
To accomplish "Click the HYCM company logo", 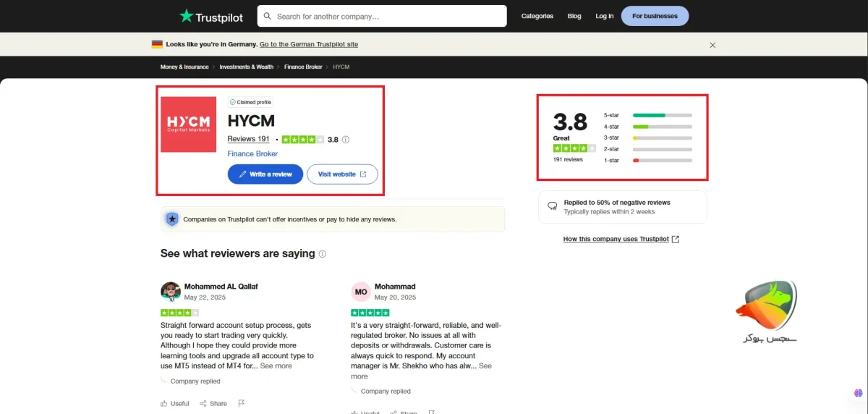I will coord(189,124).
